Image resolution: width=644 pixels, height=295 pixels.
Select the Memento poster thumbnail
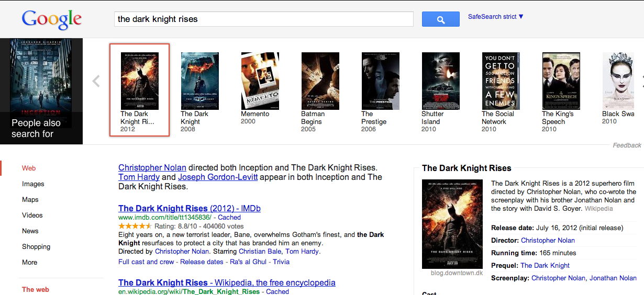(x=260, y=81)
